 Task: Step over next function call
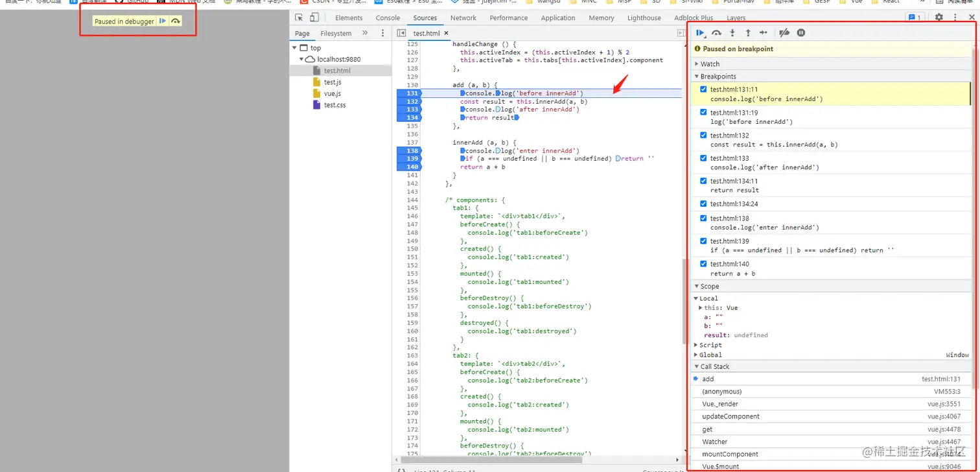point(716,33)
